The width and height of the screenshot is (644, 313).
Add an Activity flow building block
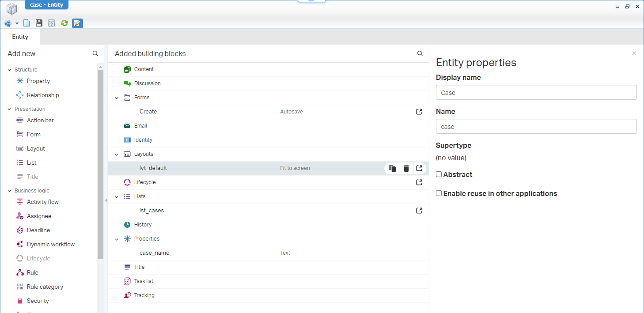(x=42, y=202)
